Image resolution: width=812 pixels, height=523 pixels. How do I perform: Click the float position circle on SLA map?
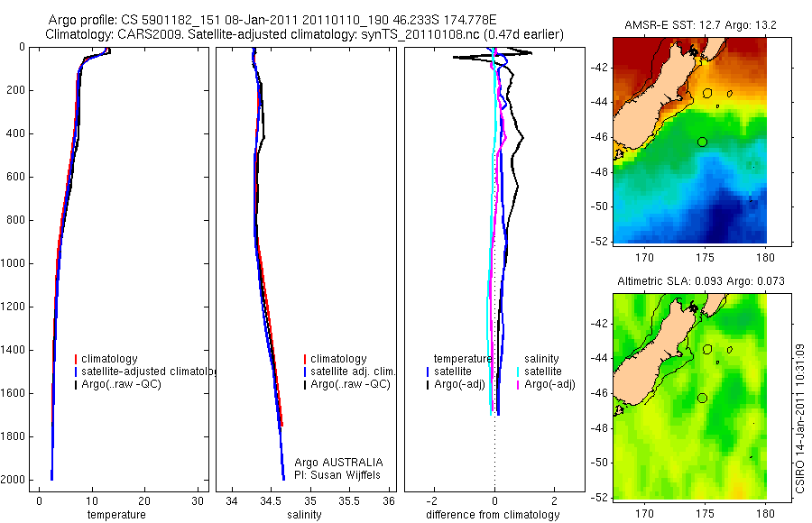click(702, 399)
